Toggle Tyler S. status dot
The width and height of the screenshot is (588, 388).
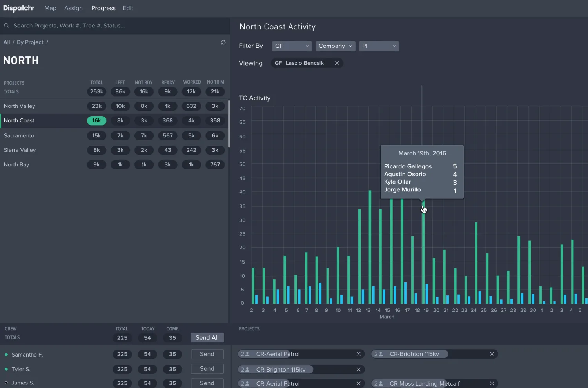(x=6, y=369)
